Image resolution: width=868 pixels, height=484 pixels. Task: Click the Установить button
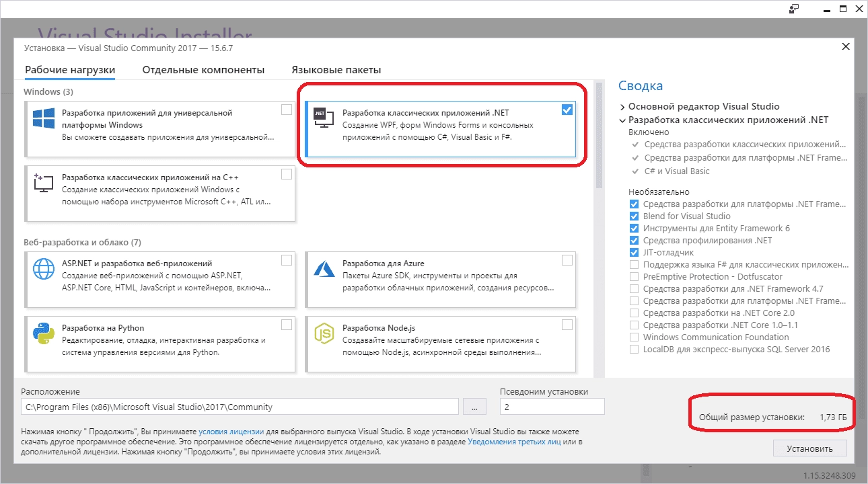pos(810,448)
